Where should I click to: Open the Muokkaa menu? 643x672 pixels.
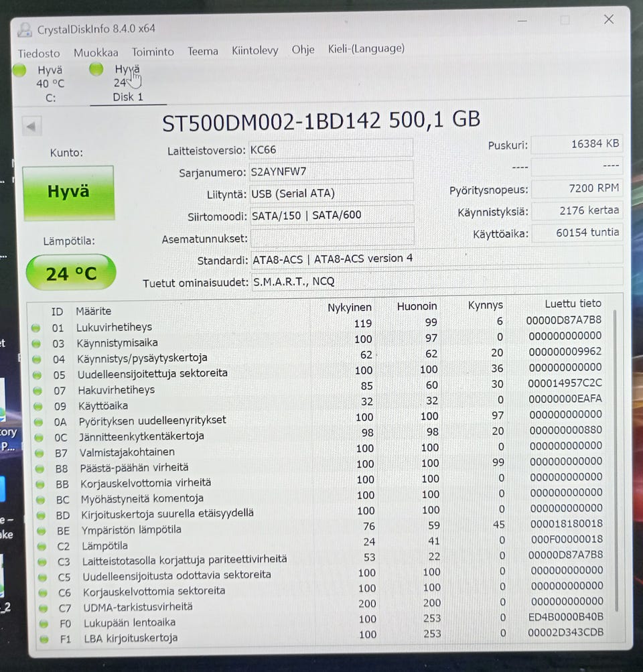pyautogui.click(x=96, y=53)
